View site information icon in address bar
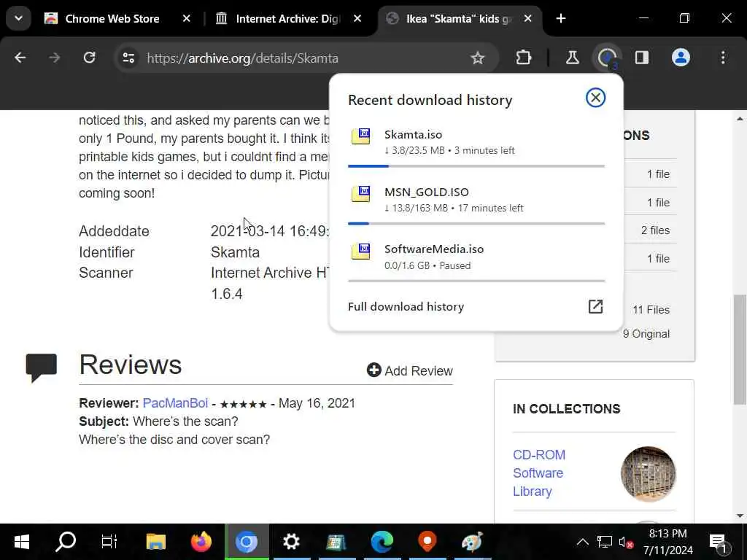 (x=128, y=58)
